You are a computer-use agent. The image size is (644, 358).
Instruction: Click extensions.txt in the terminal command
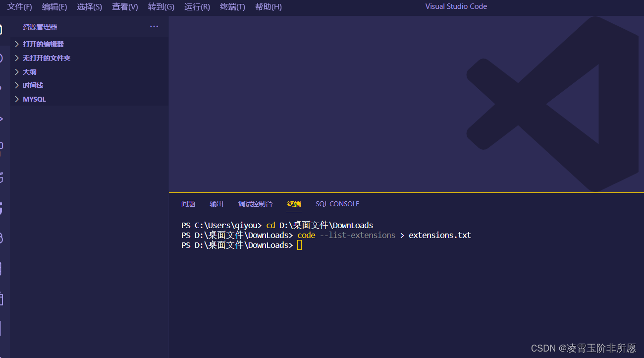440,235
